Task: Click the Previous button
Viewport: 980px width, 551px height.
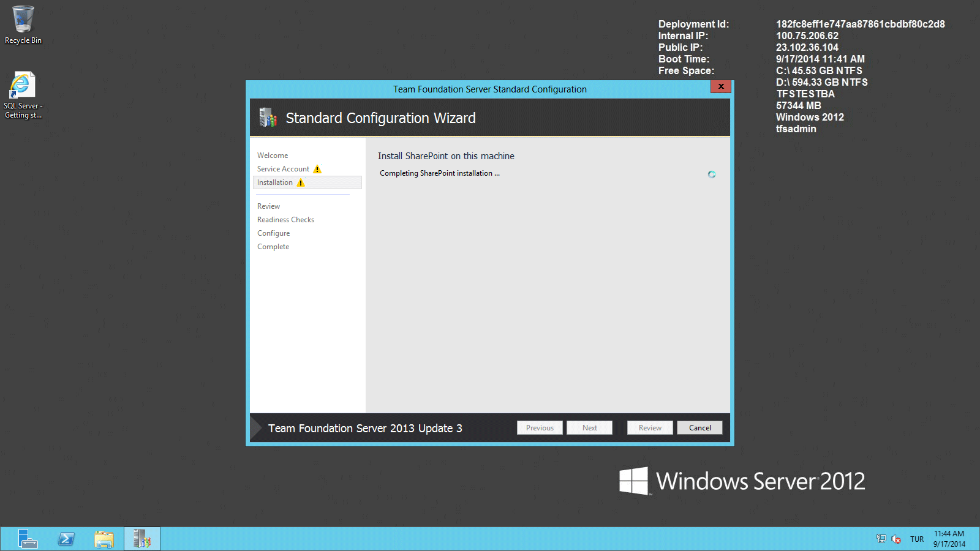Action: tap(540, 427)
